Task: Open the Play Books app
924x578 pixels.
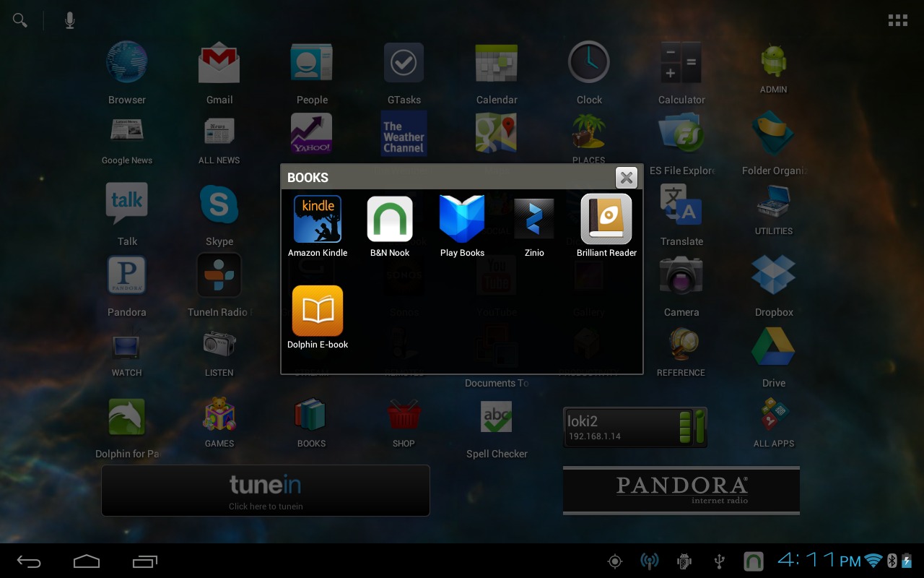Action: [x=462, y=226]
